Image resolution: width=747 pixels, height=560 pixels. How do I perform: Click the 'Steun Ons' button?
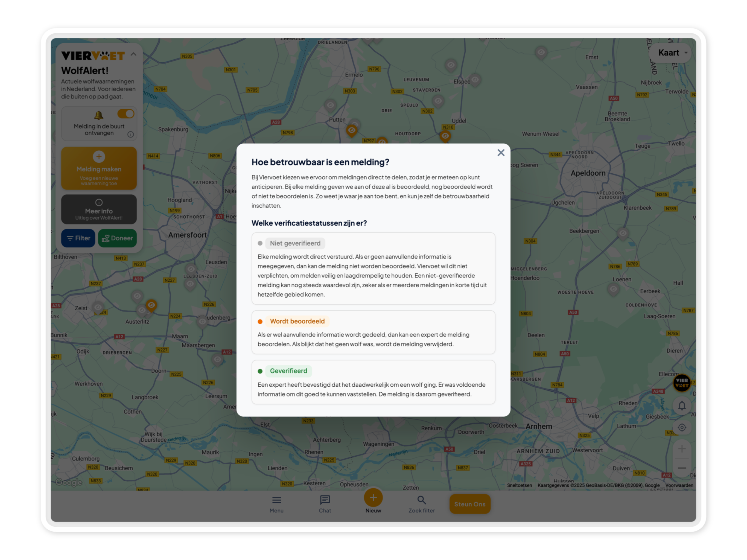(x=470, y=504)
